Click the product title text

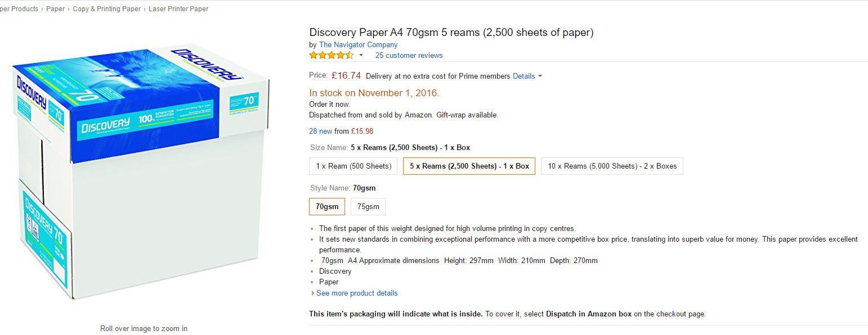coord(451,32)
